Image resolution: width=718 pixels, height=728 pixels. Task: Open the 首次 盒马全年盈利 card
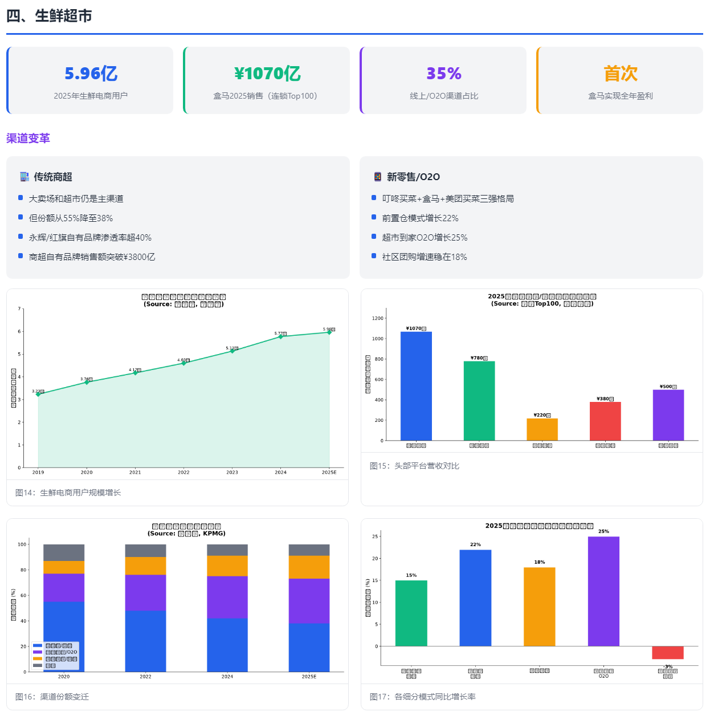pyautogui.click(x=620, y=80)
